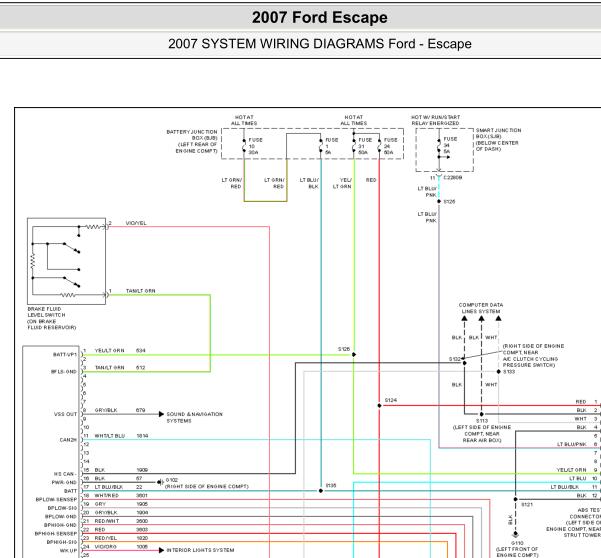
Task: Click the 'FUSE 10 30A' fuse label
Action: (255, 146)
